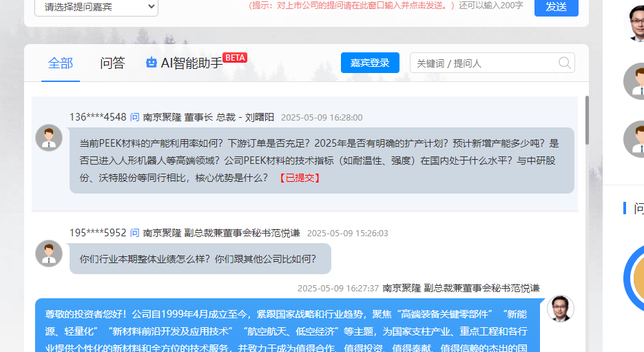This screenshot has width=644, height=352.
Task: Select question 你们行业本期整体业绩怎么样
Action: tap(200, 259)
